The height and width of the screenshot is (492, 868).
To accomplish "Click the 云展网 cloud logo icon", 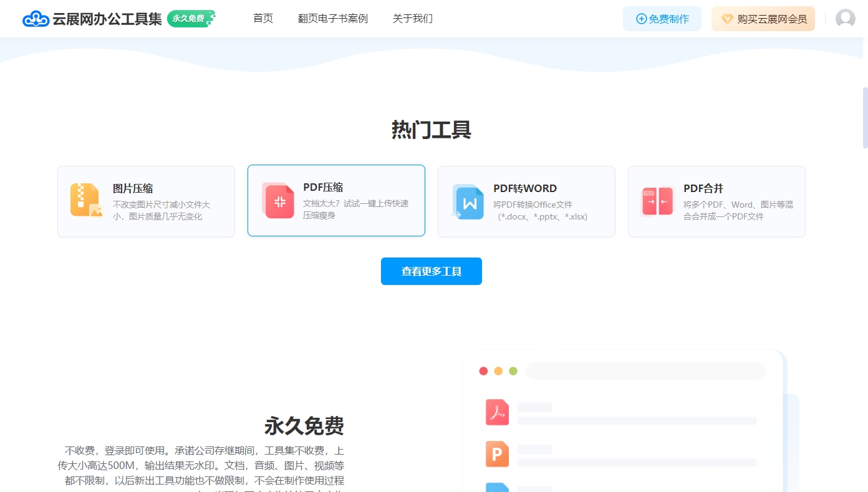I will click(x=36, y=19).
